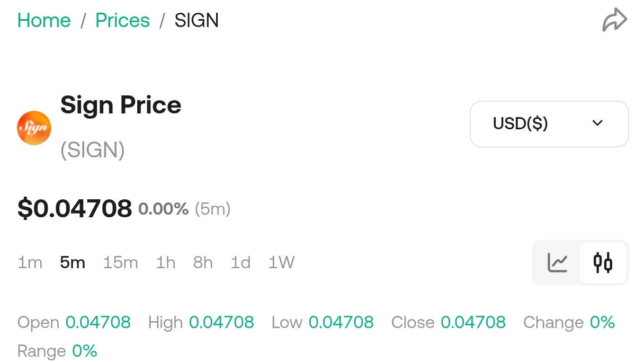Go to Home breadcrumb link
The image size is (644, 362).
(44, 20)
